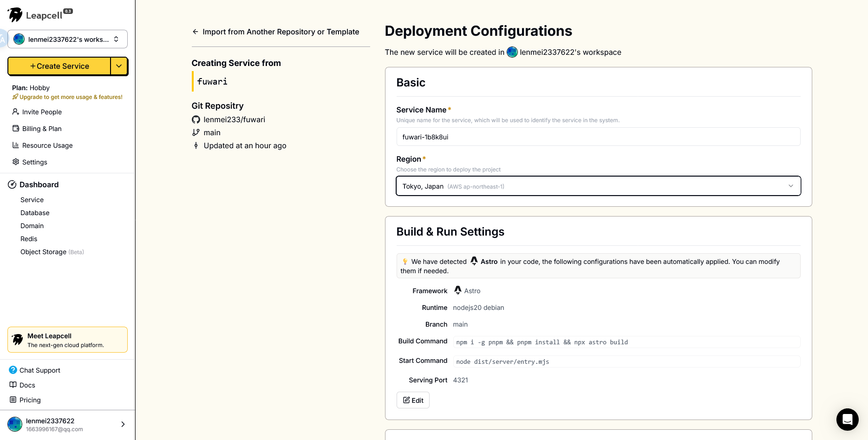
Task: Click the Service Name input field
Action: pos(598,137)
